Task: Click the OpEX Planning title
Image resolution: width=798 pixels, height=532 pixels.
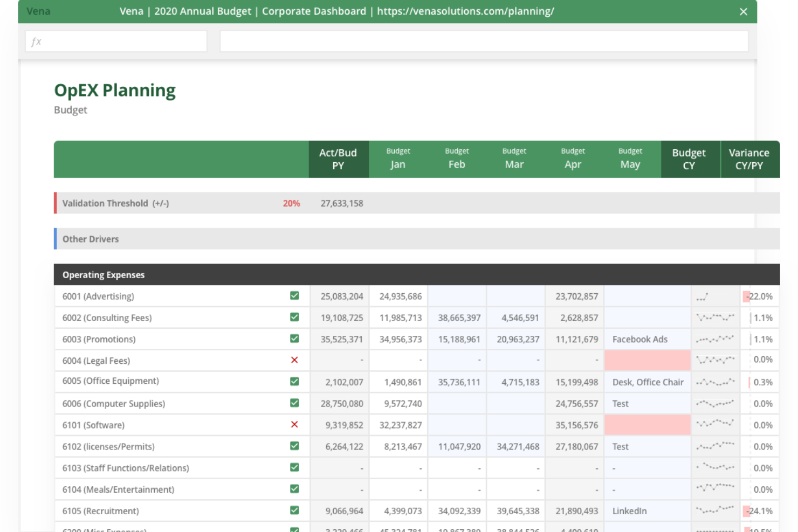Action: coord(115,91)
